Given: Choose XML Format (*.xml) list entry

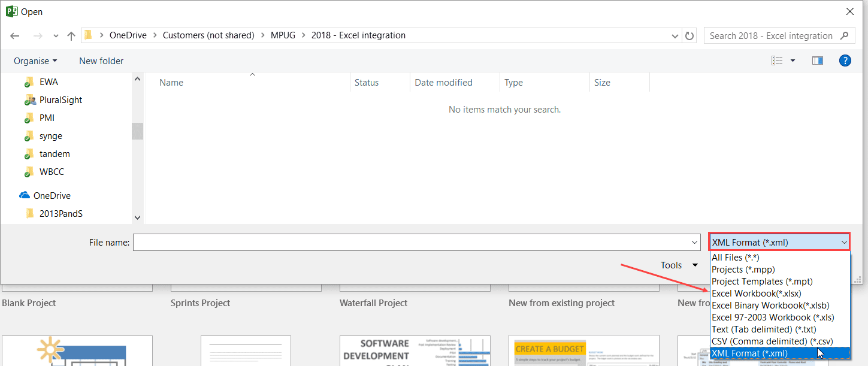Looking at the screenshot, I should point(779,353).
